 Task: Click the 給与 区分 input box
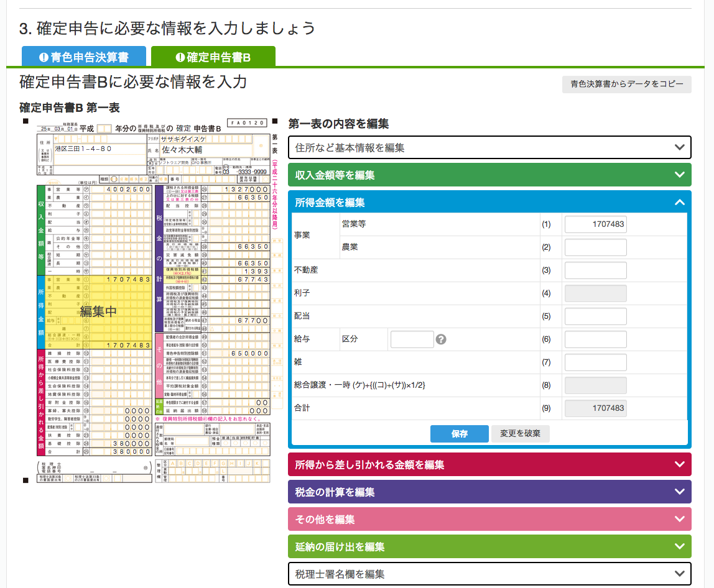click(x=412, y=339)
